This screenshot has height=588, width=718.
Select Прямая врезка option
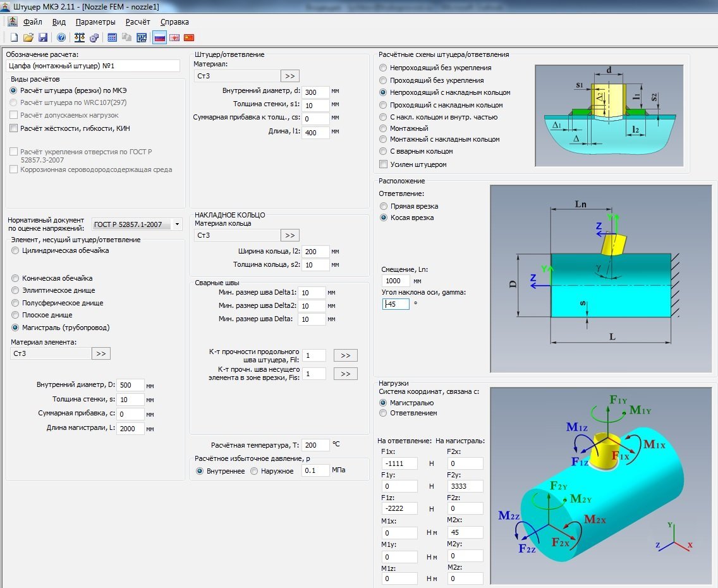410,206
